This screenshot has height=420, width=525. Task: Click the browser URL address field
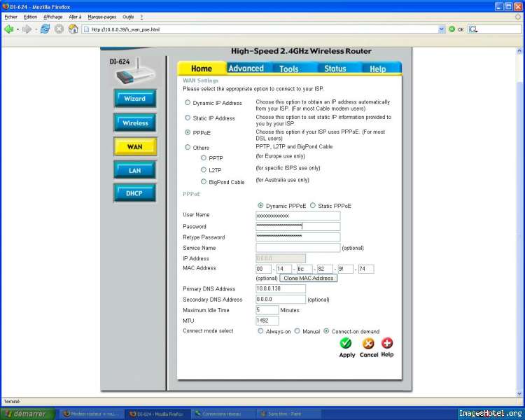[x=264, y=29]
